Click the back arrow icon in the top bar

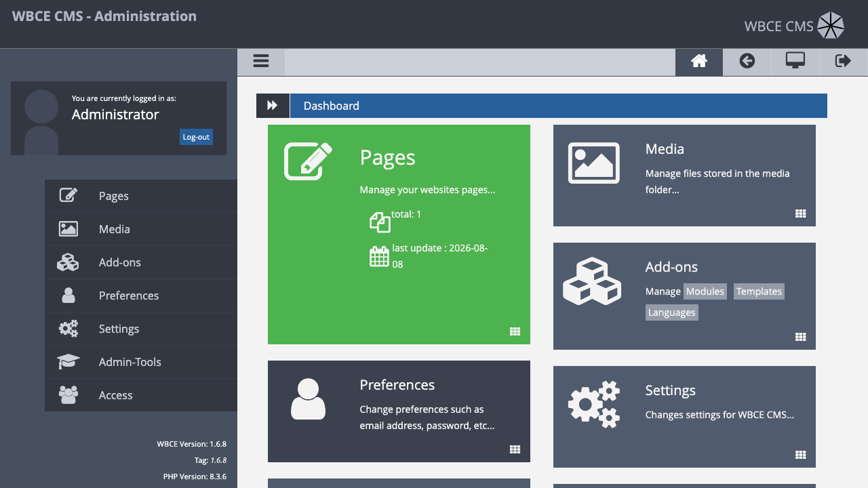tap(747, 61)
